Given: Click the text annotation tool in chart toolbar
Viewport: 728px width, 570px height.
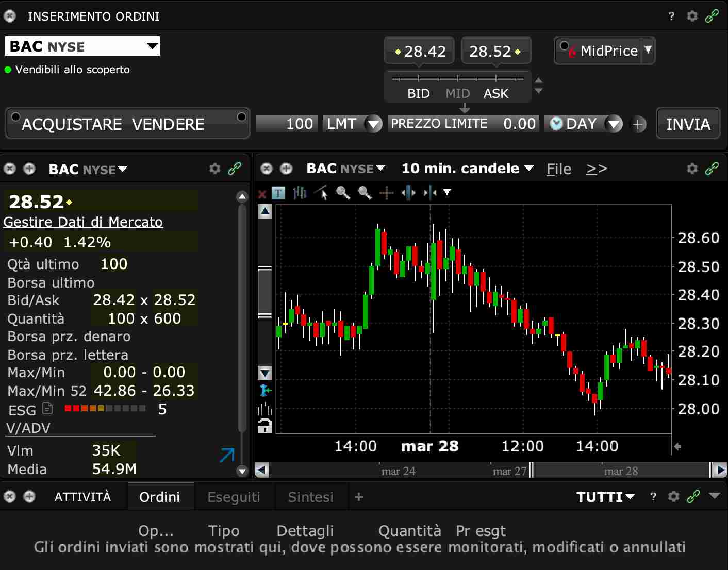Looking at the screenshot, I should tap(278, 193).
